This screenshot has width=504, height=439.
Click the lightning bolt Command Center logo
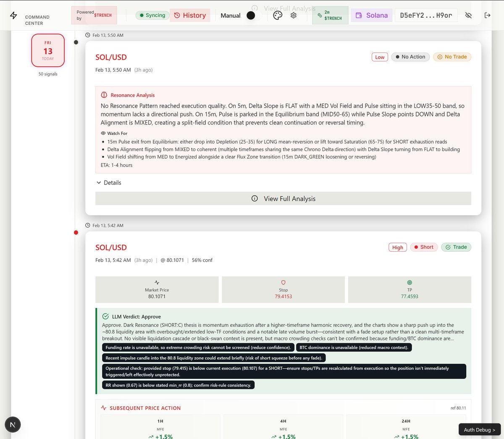(x=13, y=16)
